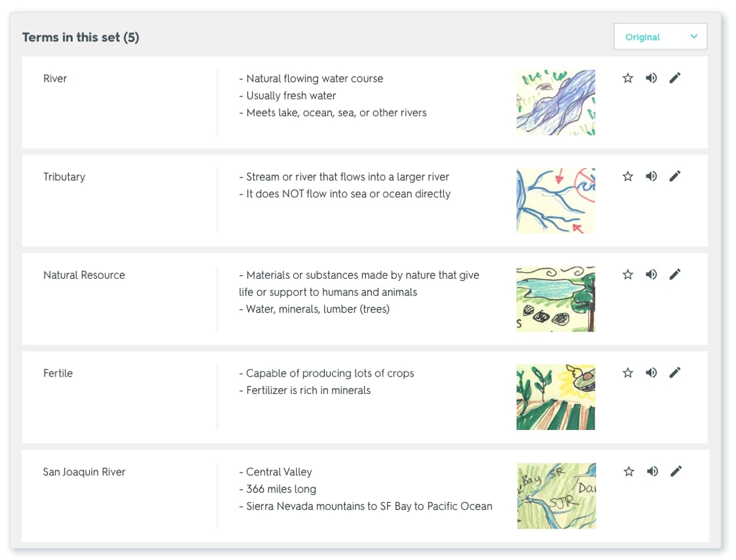Edit the Tributary definition
The width and height of the screenshot is (736, 560).
[x=675, y=175]
